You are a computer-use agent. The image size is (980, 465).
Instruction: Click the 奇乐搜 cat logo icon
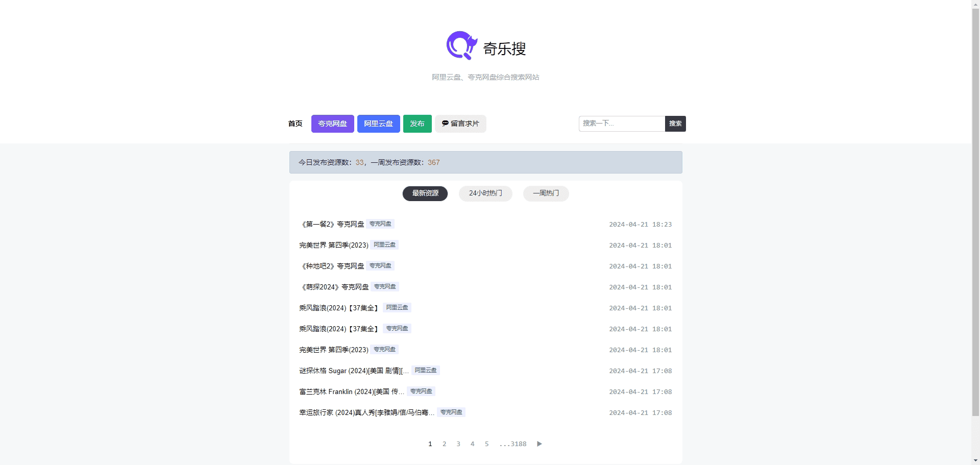click(x=461, y=45)
